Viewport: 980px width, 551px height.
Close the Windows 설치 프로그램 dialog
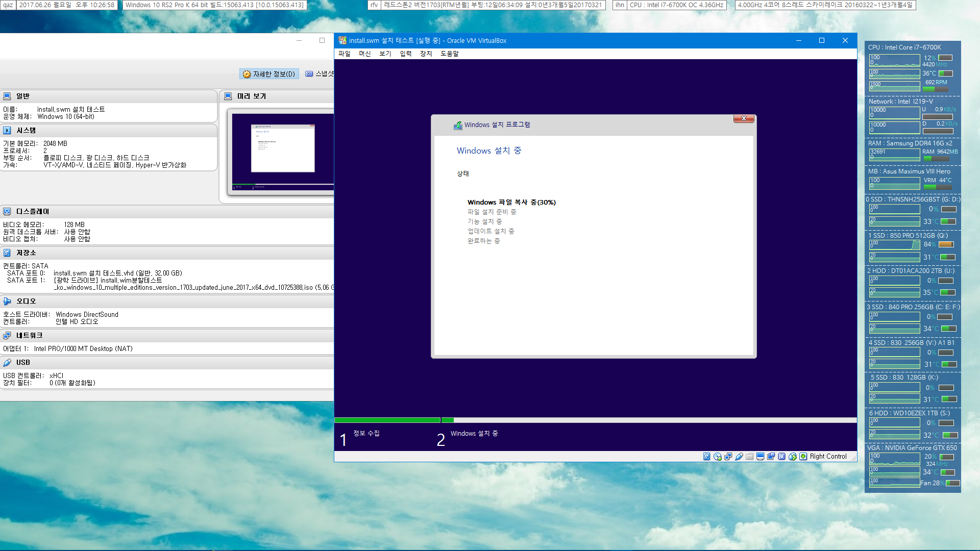pyautogui.click(x=744, y=118)
